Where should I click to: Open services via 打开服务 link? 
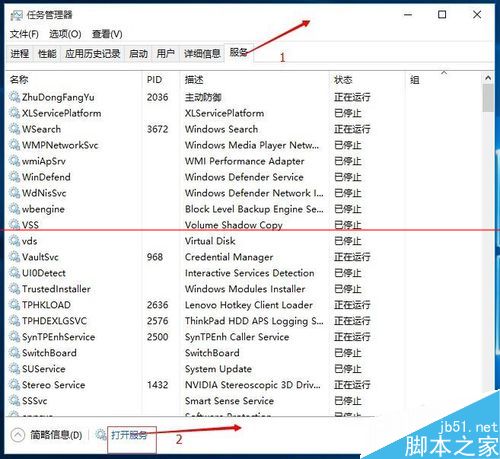[129, 435]
